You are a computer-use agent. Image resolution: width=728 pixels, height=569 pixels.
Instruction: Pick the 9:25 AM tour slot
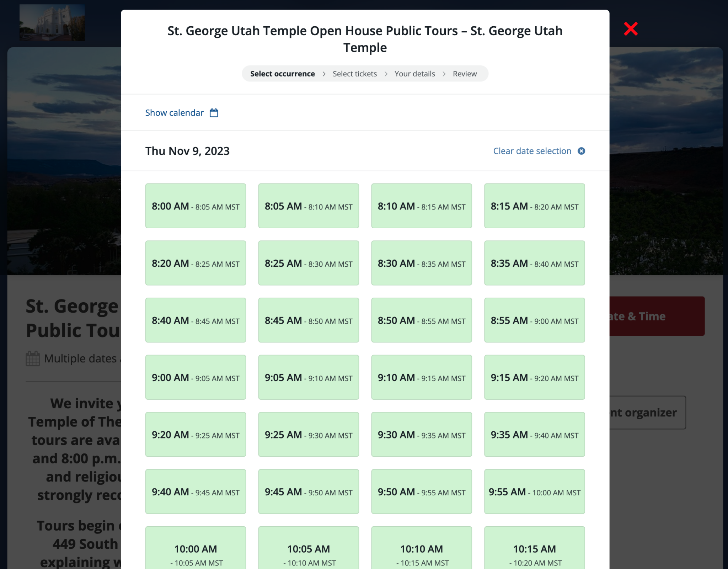[x=309, y=435]
